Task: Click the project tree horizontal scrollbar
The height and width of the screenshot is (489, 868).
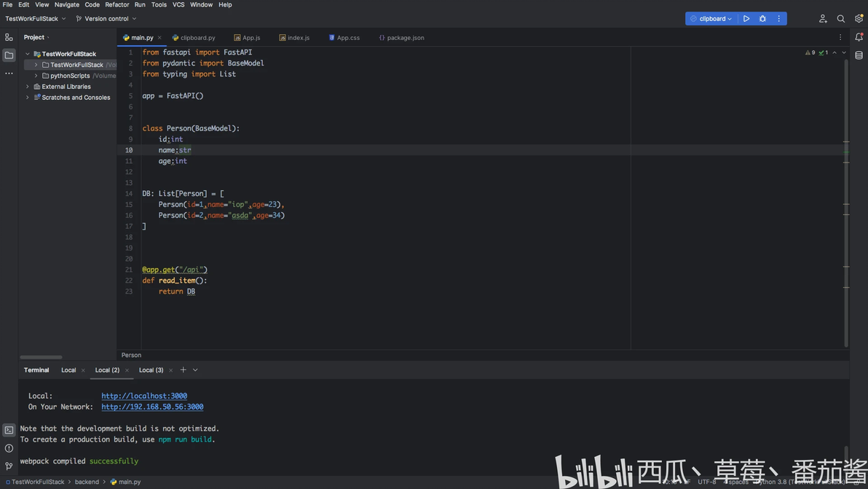Action: point(41,357)
